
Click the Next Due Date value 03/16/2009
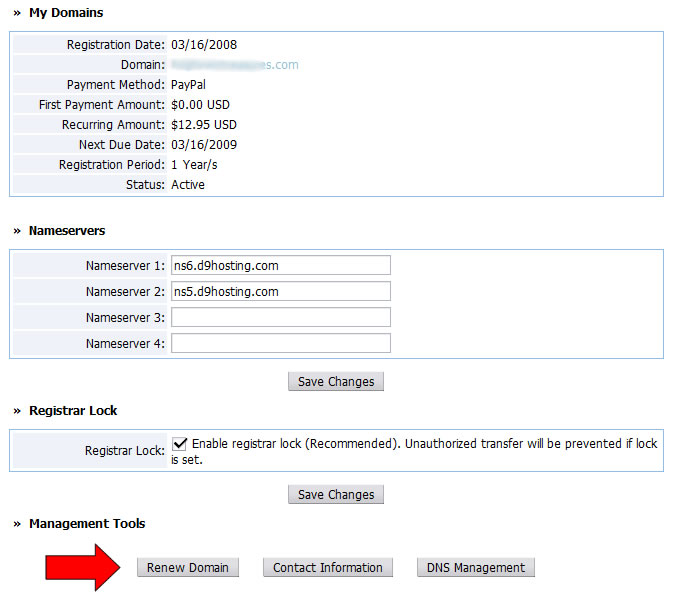[x=204, y=145]
